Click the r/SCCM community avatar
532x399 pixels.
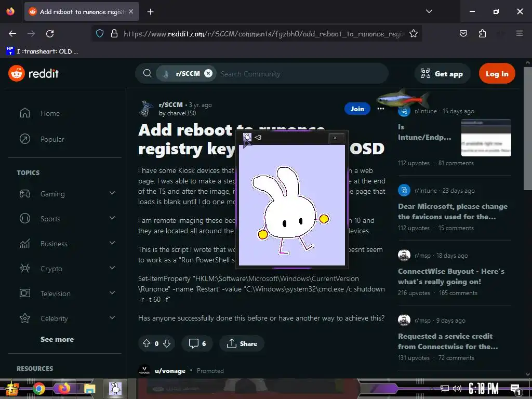pyautogui.click(x=146, y=109)
